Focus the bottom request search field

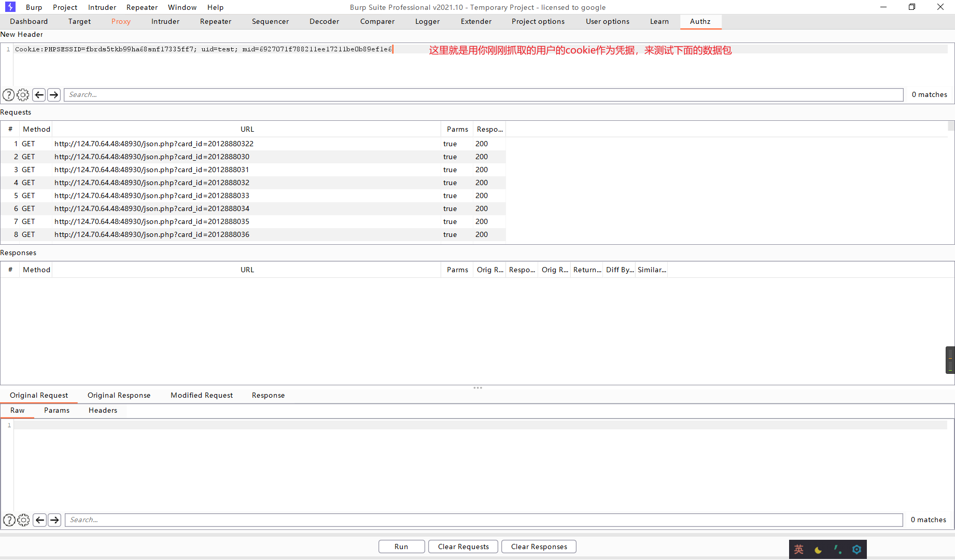(484, 520)
